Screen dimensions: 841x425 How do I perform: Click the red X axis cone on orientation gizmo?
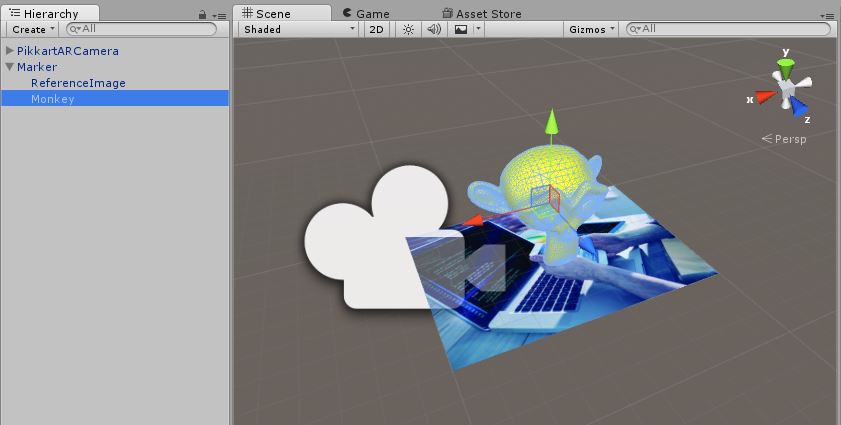(765, 97)
